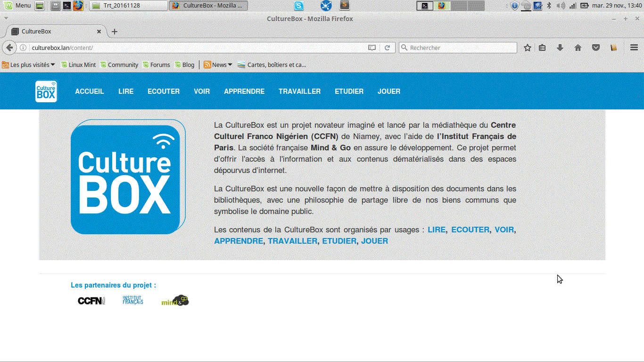Open the ECOUTER navigation item
644x362 pixels.
click(x=164, y=91)
